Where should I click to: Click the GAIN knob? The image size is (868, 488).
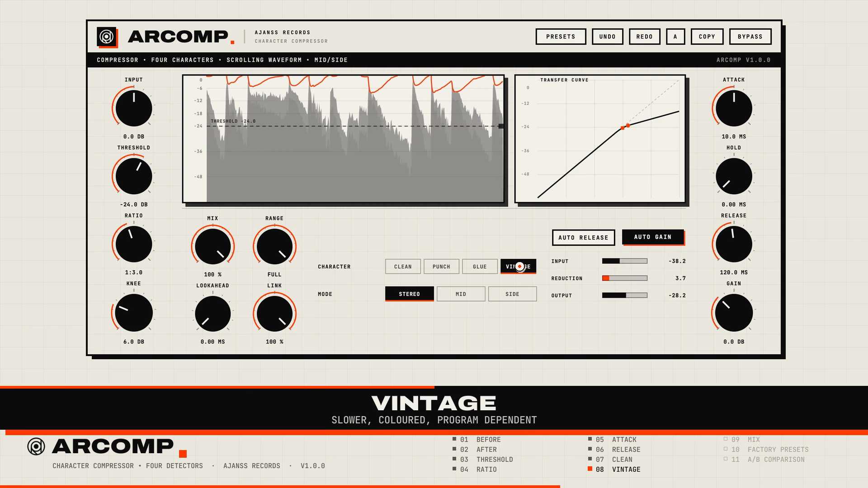734,313
